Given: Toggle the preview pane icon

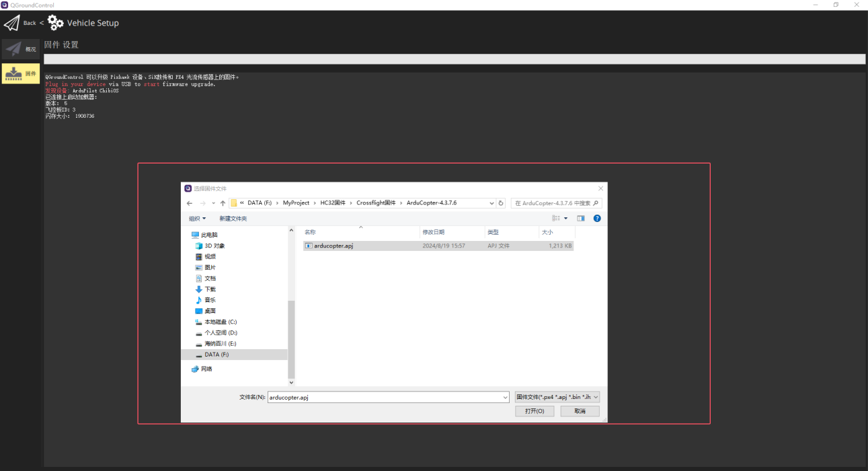Looking at the screenshot, I should click(x=581, y=218).
